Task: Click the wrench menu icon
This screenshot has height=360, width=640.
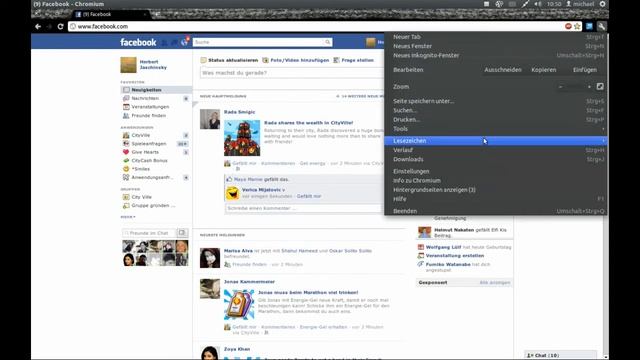Action: click(x=602, y=27)
